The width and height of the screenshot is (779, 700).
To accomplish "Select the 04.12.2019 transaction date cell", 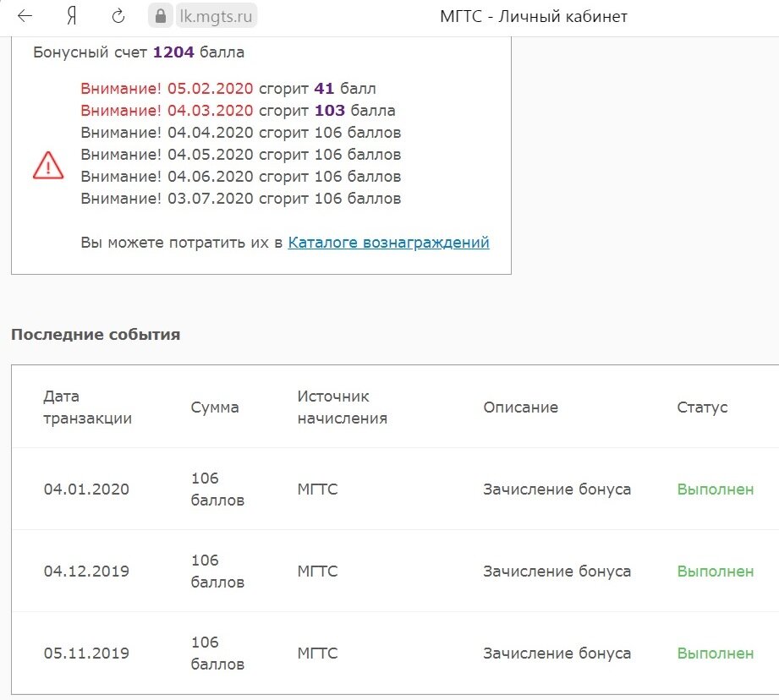I will coord(86,571).
